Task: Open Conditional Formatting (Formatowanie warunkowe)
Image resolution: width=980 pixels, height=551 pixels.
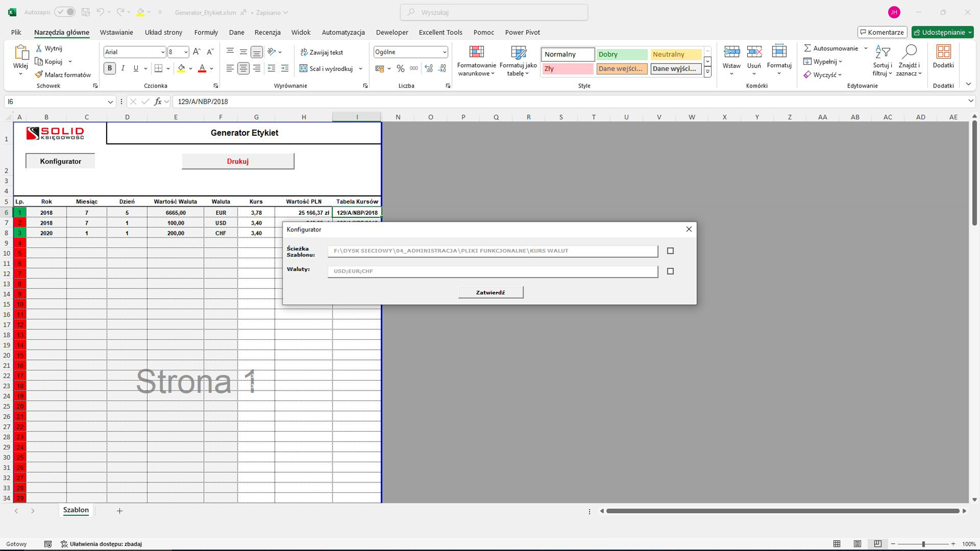Action: 477,61
